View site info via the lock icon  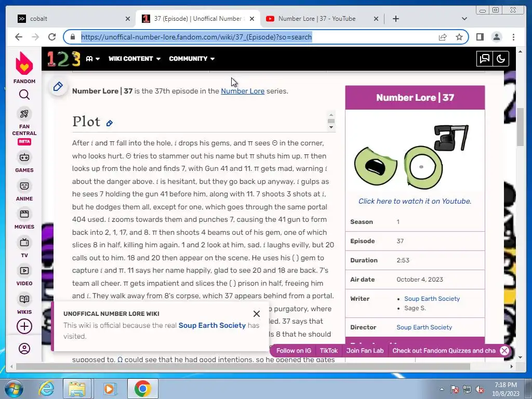pos(73,37)
